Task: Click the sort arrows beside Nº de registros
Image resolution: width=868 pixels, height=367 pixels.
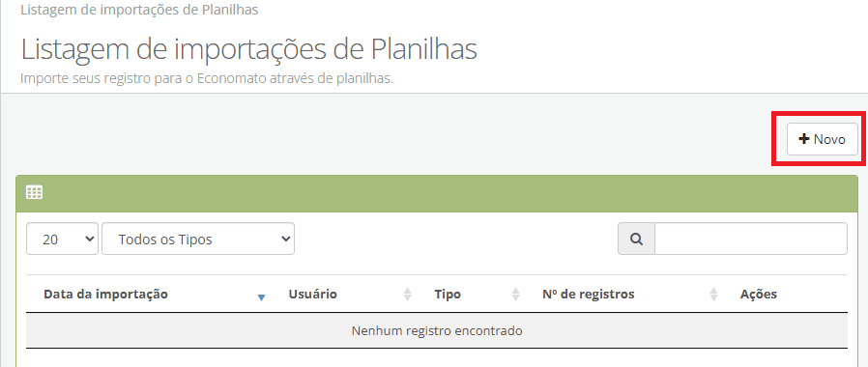Action: (713, 294)
